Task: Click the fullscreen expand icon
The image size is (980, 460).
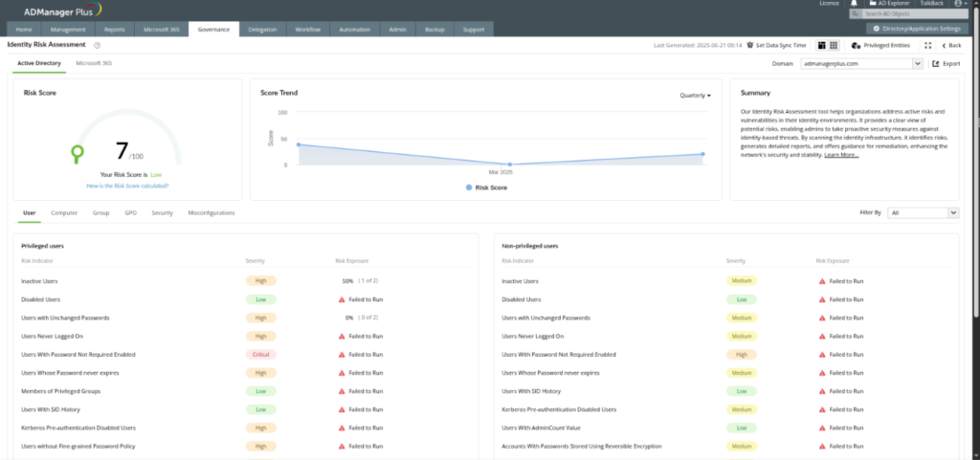Action: click(927, 45)
